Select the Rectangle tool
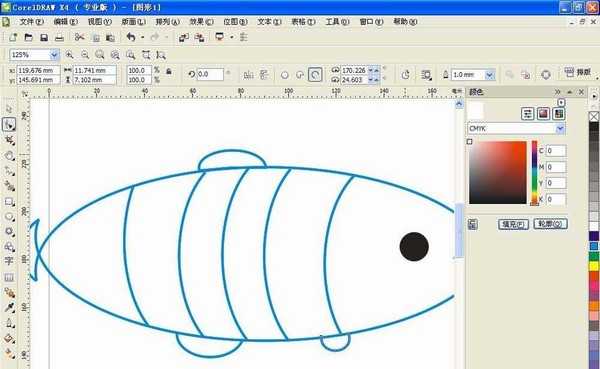 (9, 202)
